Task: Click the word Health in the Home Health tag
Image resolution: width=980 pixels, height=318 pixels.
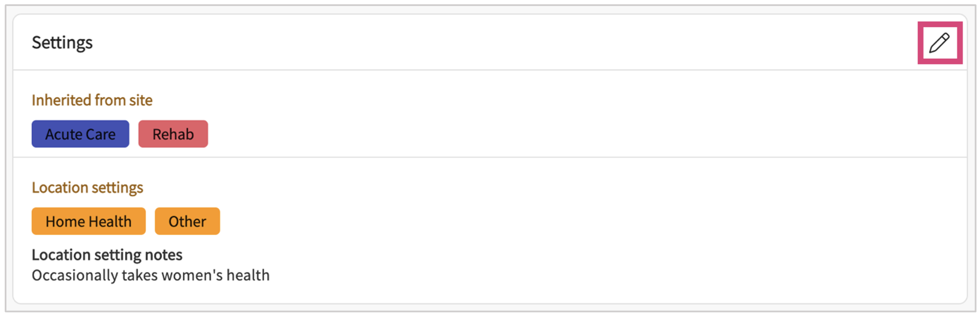Action: coord(110,221)
